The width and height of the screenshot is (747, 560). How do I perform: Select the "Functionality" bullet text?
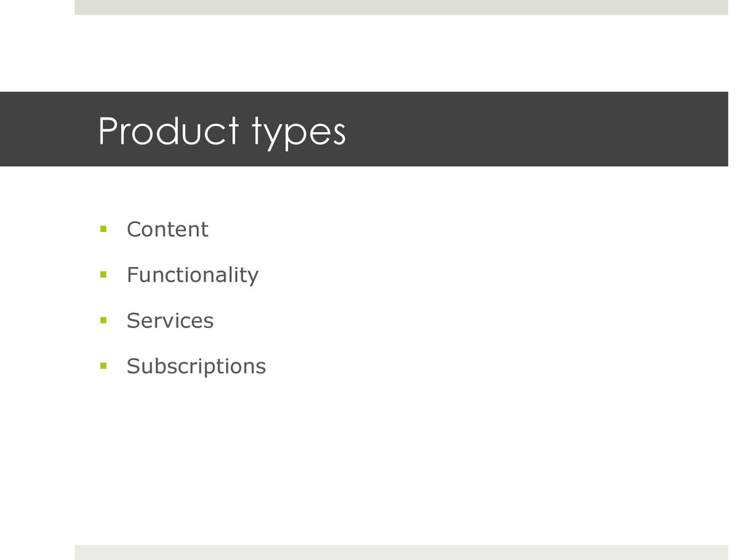coord(193,275)
